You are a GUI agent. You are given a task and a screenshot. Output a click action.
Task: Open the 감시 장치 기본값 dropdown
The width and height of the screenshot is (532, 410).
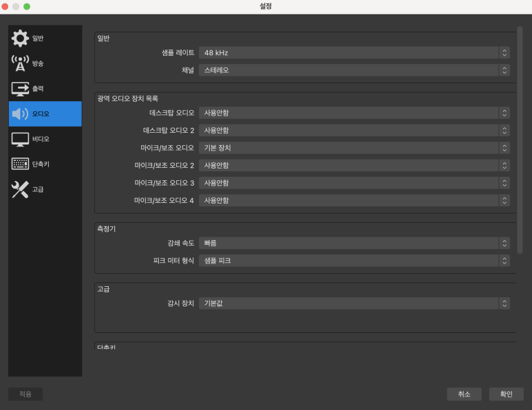354,303
